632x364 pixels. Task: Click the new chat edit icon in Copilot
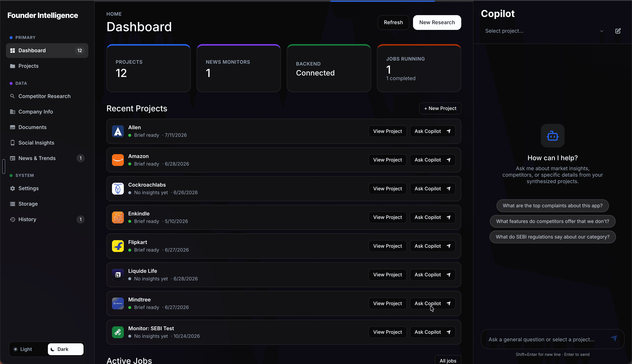pyautogui.click(x=618, y=31)
